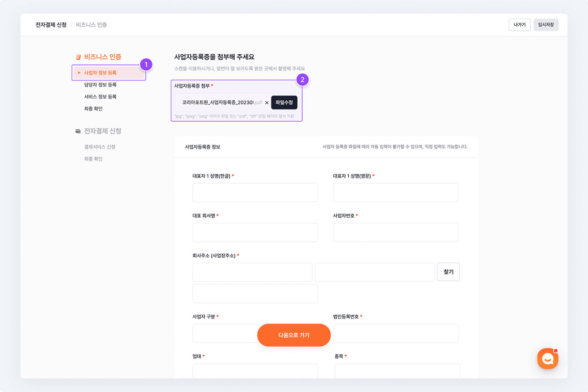Click the 다음으로 가기 button

tap(294, 335)
